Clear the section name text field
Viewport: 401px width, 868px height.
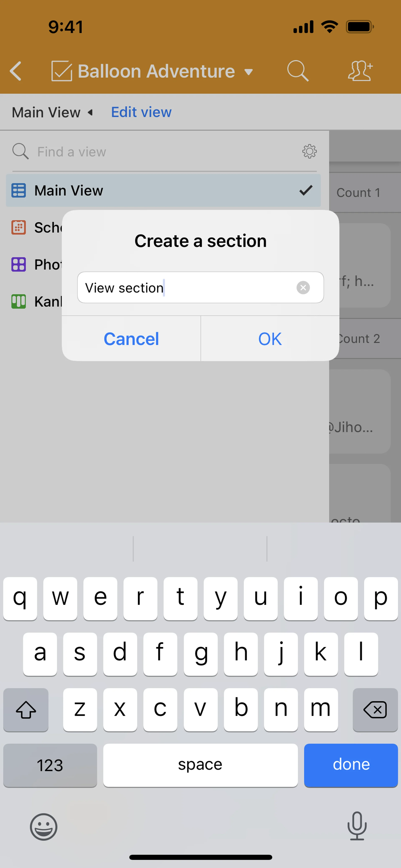point(303,287)
